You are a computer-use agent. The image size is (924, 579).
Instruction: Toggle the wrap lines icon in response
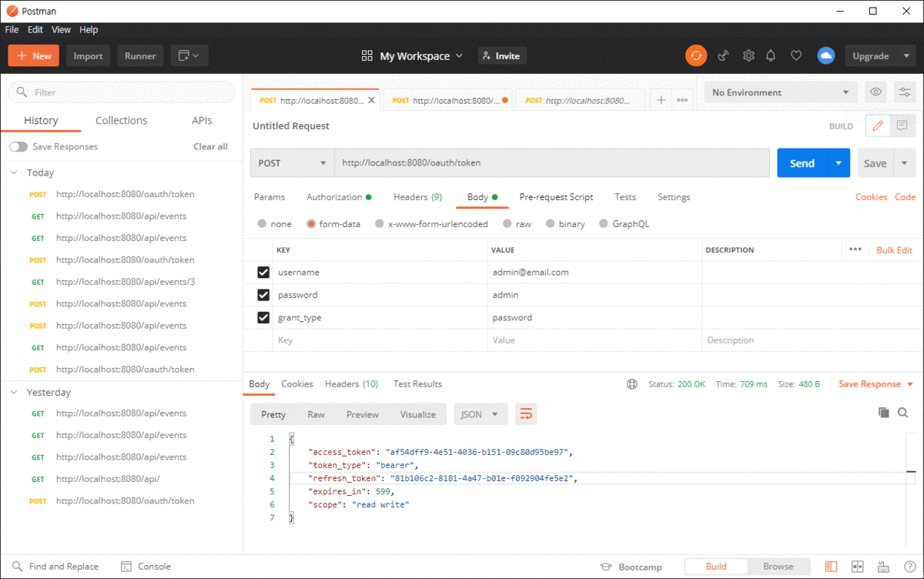(526, 414)
